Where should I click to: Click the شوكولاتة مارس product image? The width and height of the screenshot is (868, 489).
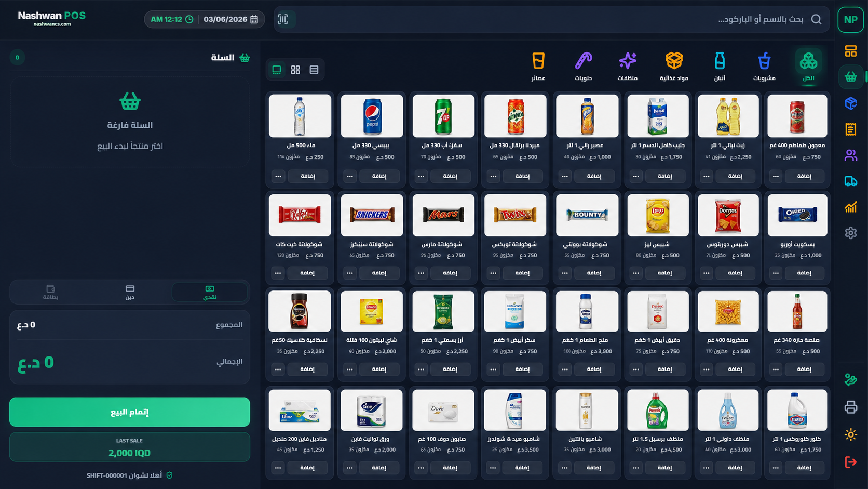click(443, 215)
